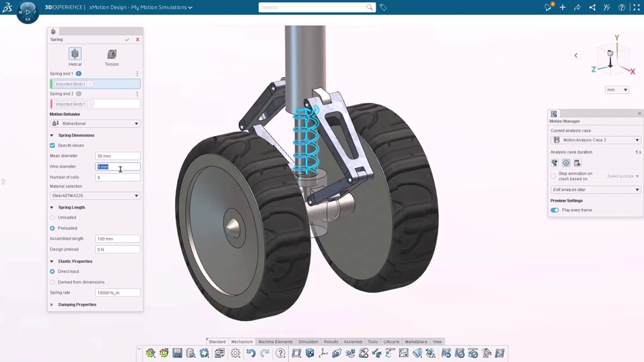Toggle fullscreen with the expand arrows icon

[x=637, y=7]
